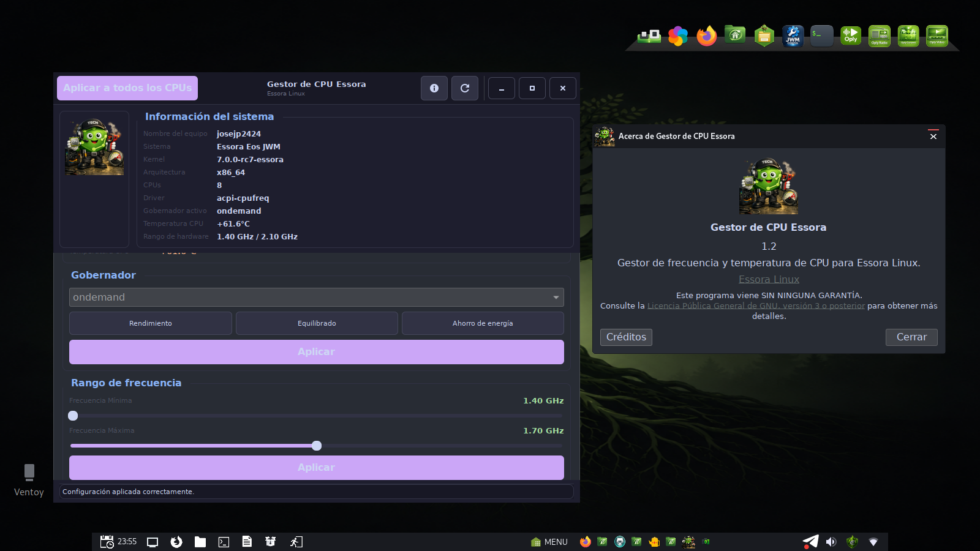
Task: Click the refresh icon in Gestor de CPU header
Action: click(x=465, y=88)
